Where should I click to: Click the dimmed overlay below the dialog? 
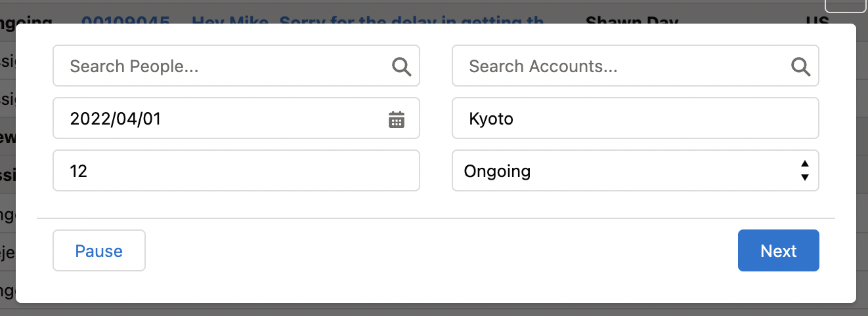pyautogui.click(x=433, y=310)
